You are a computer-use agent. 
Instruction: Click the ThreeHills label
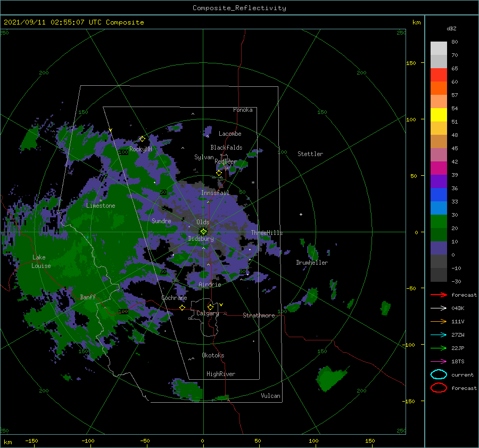tap(267, 233)
